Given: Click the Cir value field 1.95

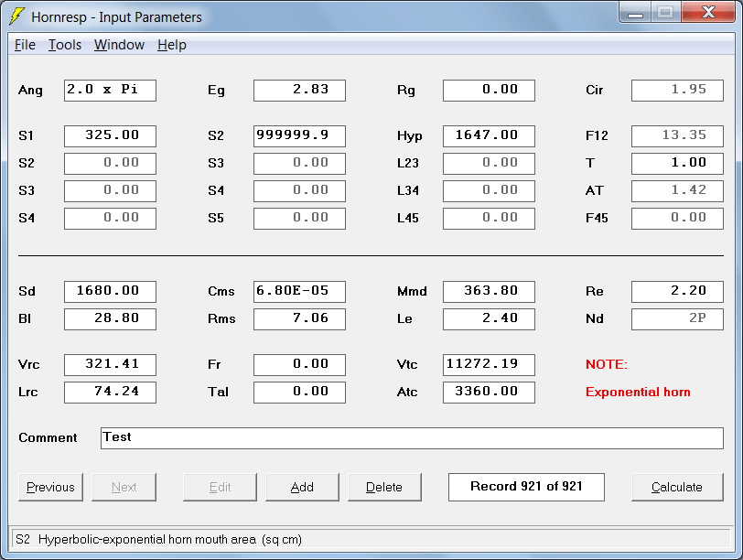Looking at the screenshot, I should click(x=678, y=90).
